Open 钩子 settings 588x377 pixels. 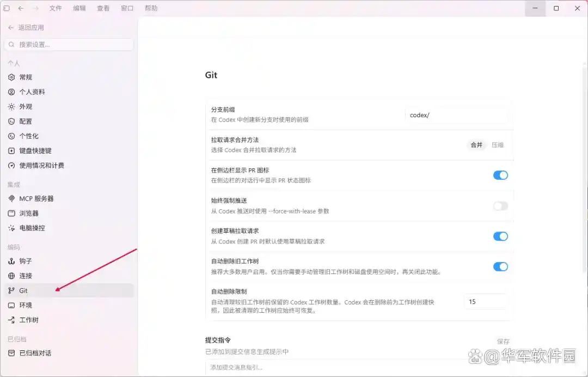pyautogui.click(x=69, y=261)
